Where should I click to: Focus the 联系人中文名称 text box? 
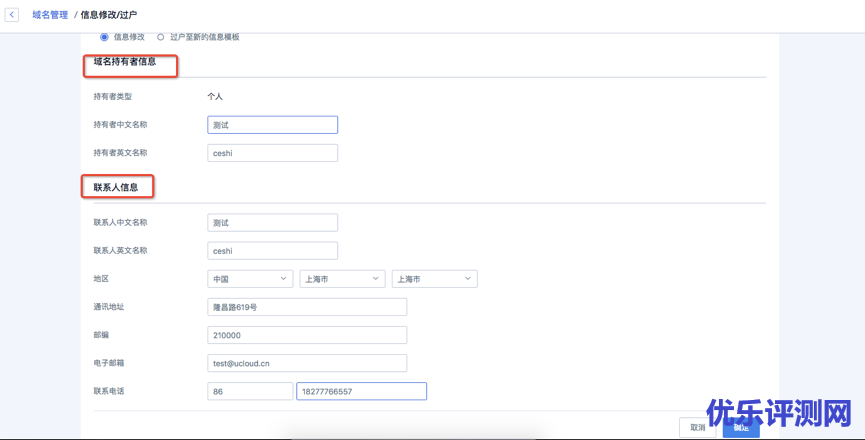pos(272,222)
